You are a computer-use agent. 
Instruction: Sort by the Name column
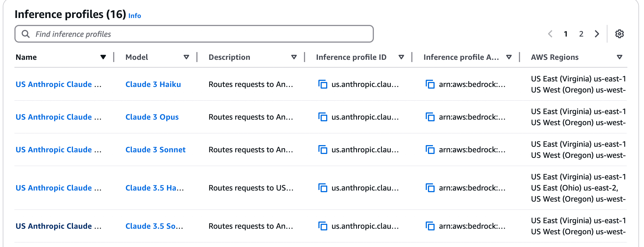(103, 57)
